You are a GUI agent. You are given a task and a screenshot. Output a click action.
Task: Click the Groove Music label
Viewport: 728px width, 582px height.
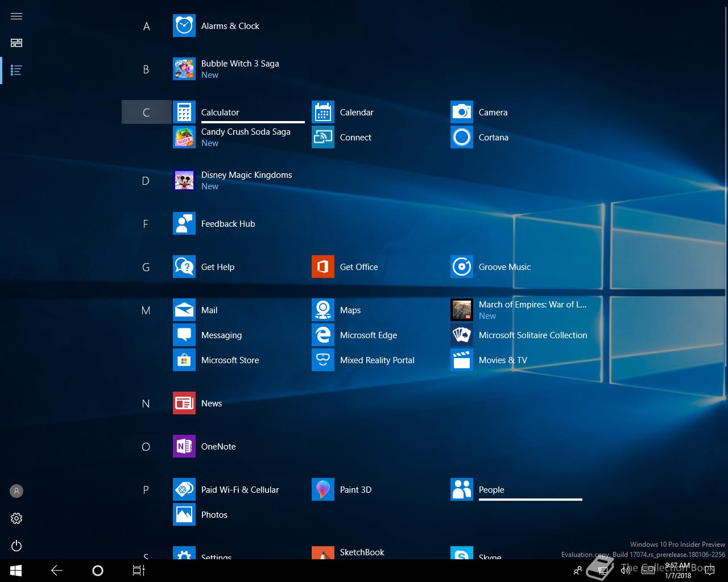(504, 267)
